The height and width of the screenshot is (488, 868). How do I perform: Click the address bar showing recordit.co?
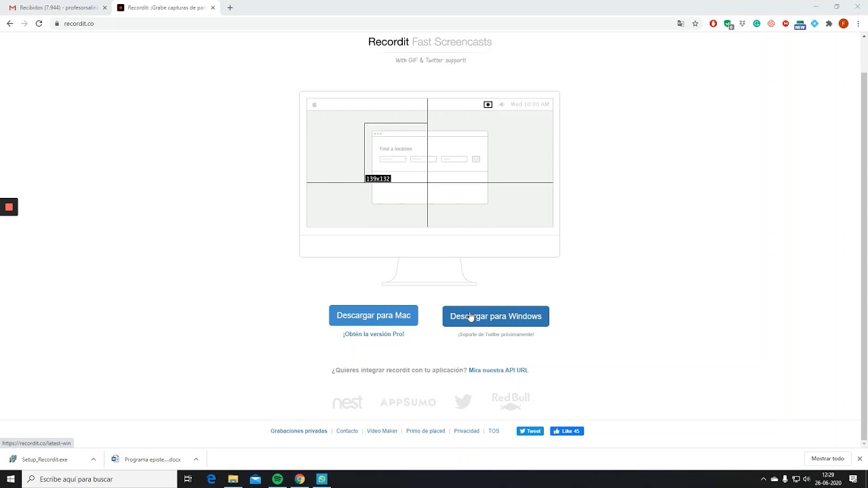point(366,24)
